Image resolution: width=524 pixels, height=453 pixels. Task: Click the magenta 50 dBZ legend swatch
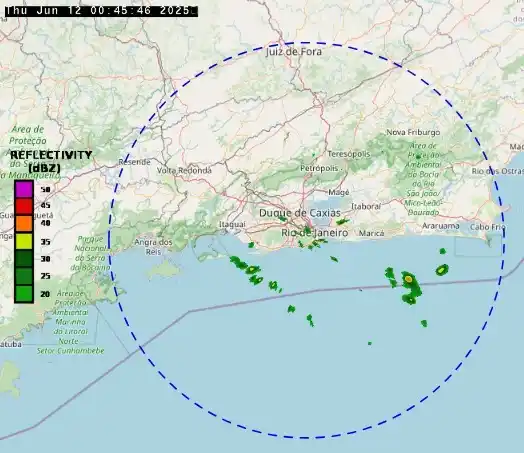click(24, 189)
